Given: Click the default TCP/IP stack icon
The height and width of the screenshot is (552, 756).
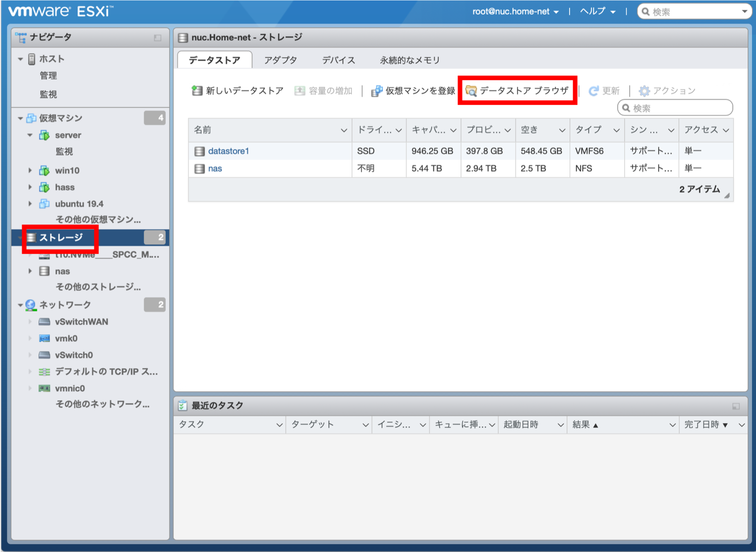Looking at the screenshot, I should (x=44, y=372).
